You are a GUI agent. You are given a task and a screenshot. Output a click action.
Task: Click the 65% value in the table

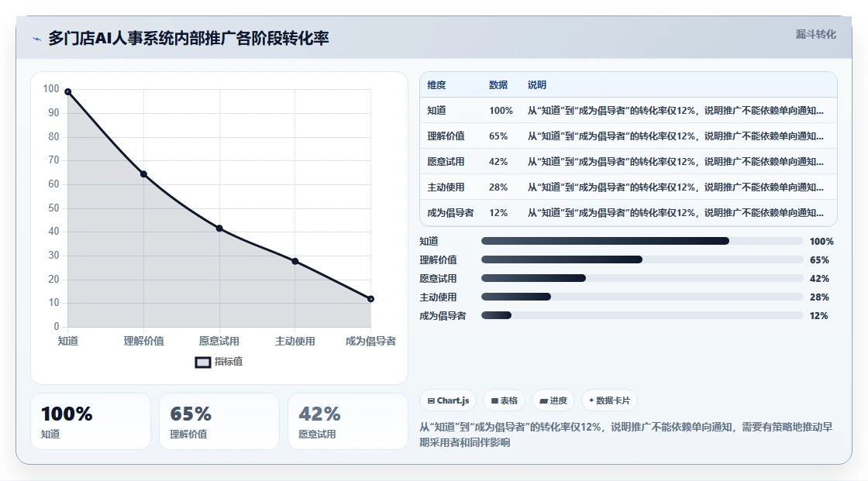498,136
